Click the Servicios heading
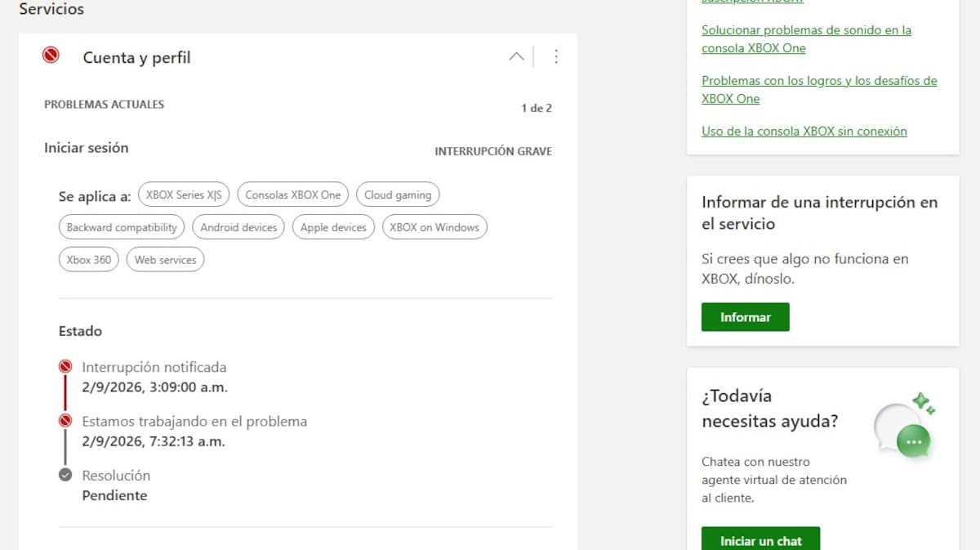Image resolution: width=980 pixels, height=550 pixels. (51, 10)
